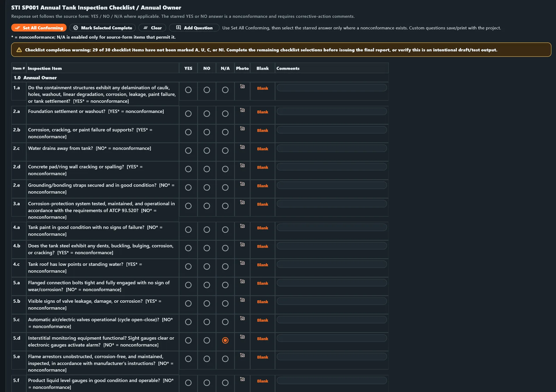Image resolution: width=556 pixels, height=392 pixels.
Task: Click Blank link in row 5.d
Action: click(263, 339)
